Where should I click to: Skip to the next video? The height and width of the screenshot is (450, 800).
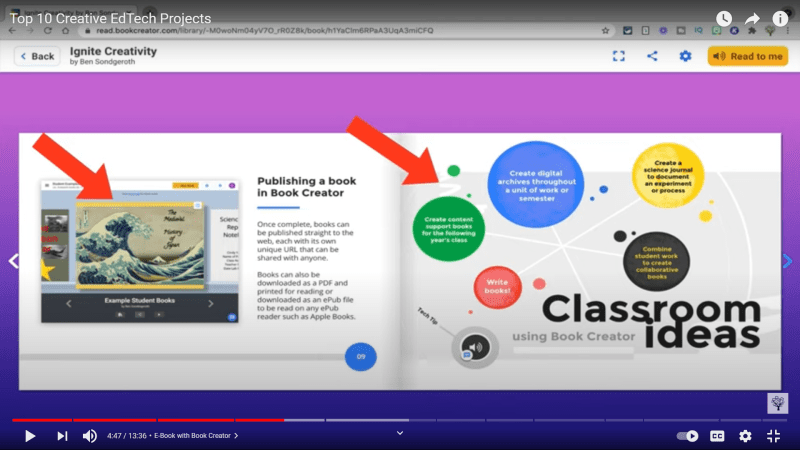click(x=62, y=436)
